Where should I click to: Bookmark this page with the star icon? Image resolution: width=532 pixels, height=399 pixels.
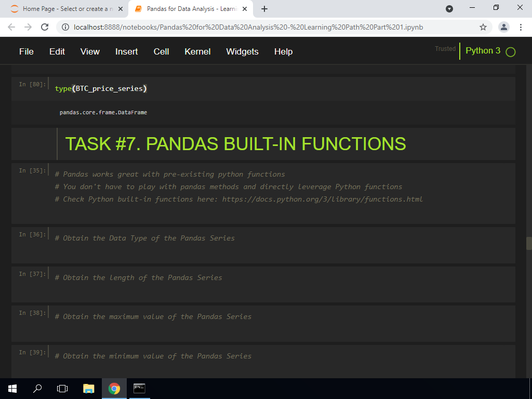(x=483, y=26)
